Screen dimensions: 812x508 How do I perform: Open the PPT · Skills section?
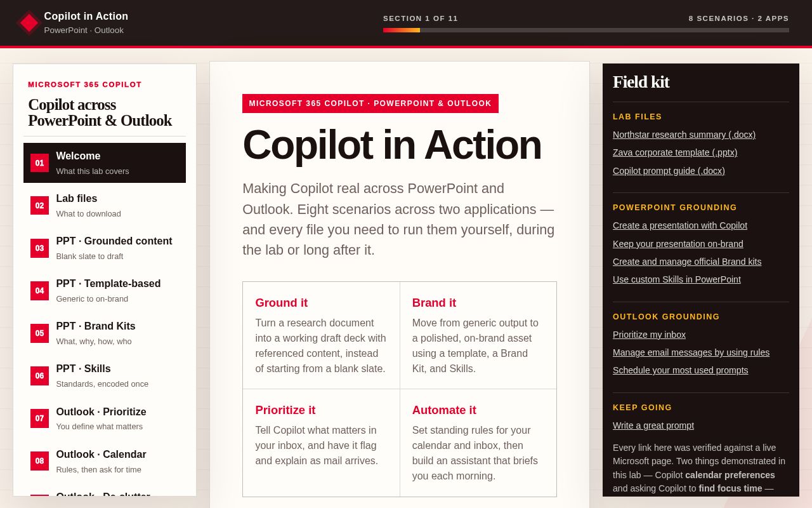(105, 375)
